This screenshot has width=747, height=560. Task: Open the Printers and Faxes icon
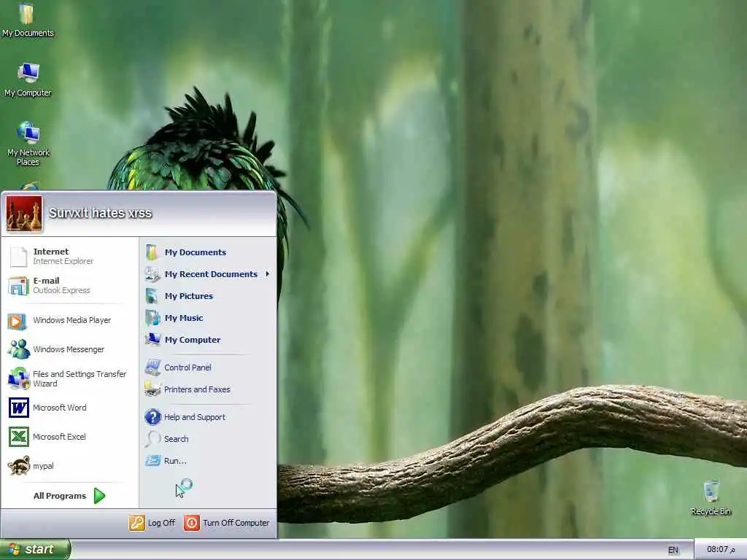(152, 389)
